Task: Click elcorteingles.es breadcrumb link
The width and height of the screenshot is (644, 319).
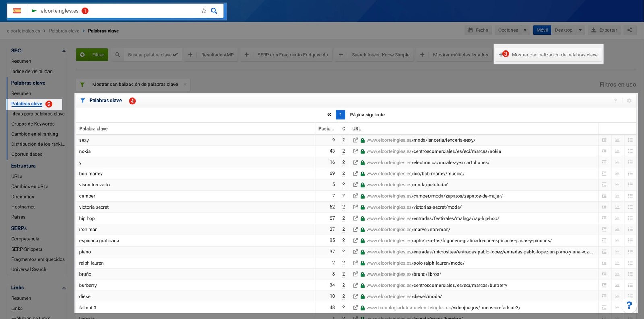Action: click(x=23, y=31)
